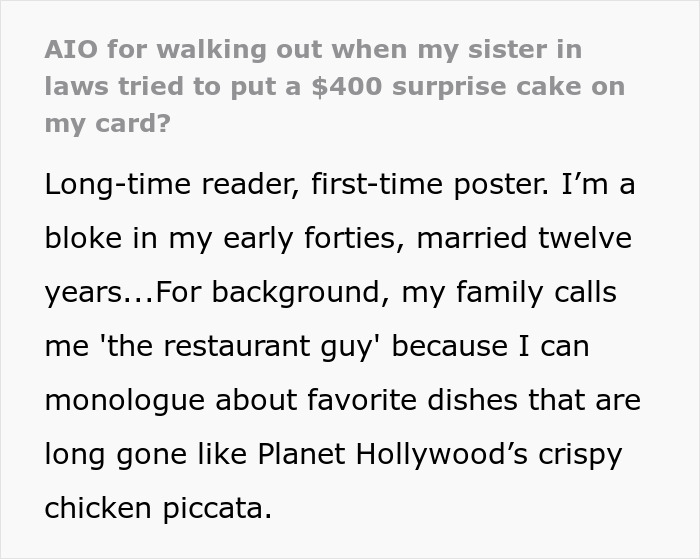Click the words "family calls"

537,293
